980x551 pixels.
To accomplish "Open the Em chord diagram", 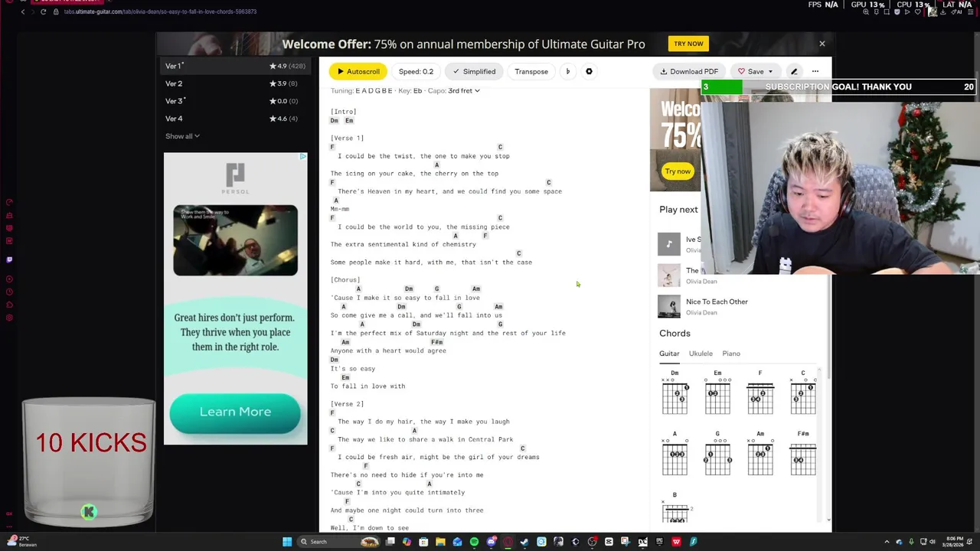I will point(717,393).
